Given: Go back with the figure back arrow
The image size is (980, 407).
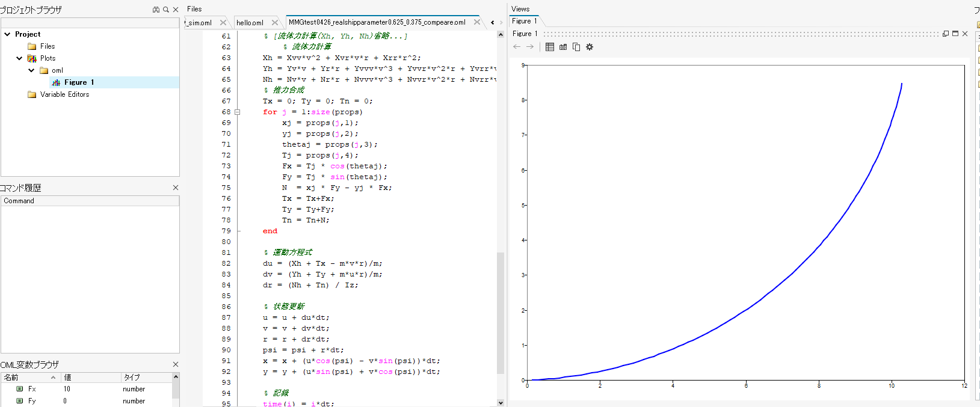Looking at the screenshot, I should 517,47.
